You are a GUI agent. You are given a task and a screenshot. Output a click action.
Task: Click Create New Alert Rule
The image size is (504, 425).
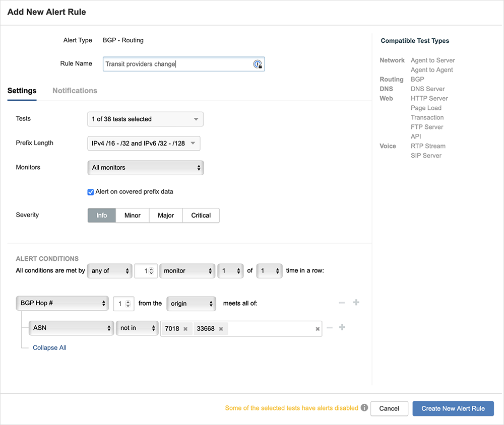click(453, 408)
